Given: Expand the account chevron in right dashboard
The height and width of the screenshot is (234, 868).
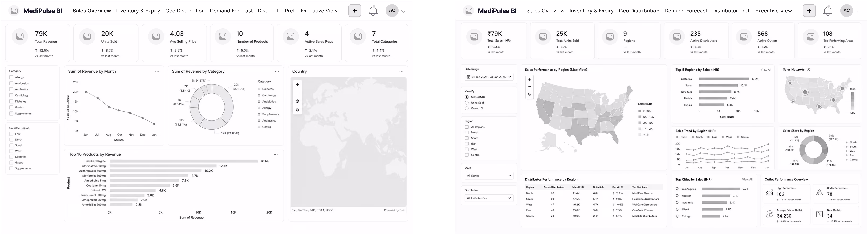Looking at the screenshot, I should pyautogui.click(x=858, y=11).
